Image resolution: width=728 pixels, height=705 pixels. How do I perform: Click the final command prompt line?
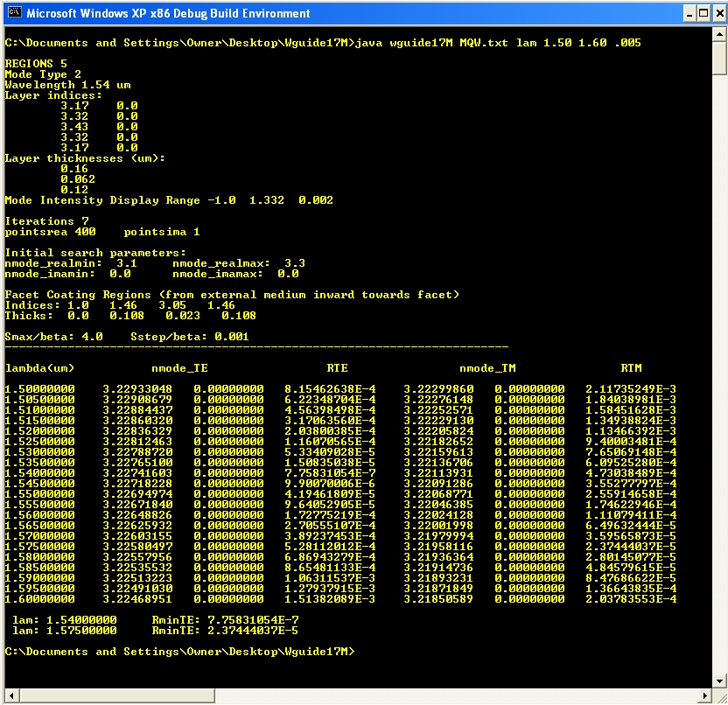(179, 652)
